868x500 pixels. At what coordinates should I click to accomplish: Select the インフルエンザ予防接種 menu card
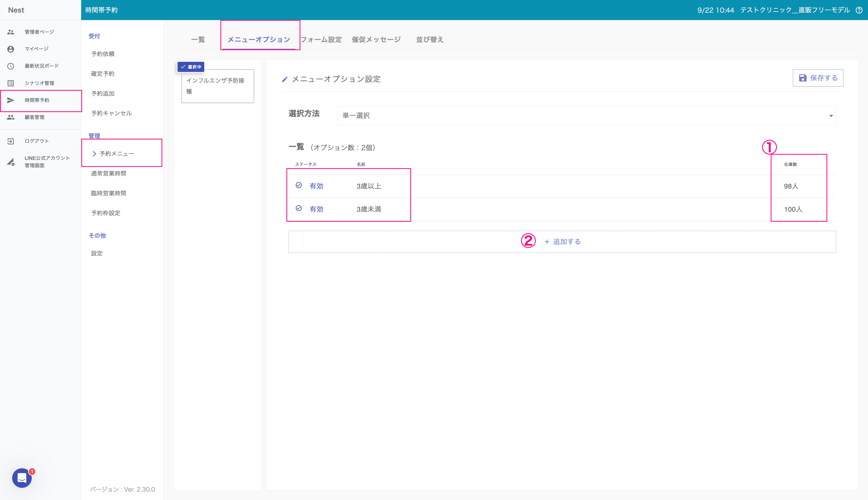(217, 86)
